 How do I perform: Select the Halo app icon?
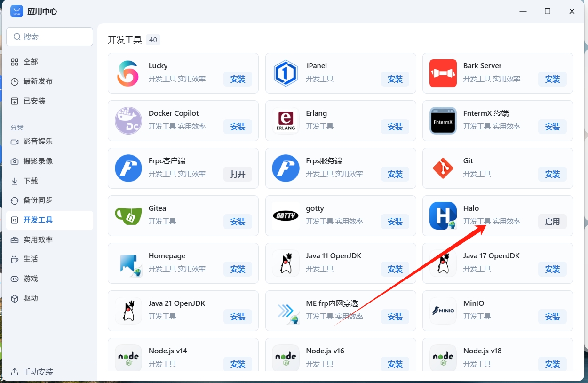point(443,216)
